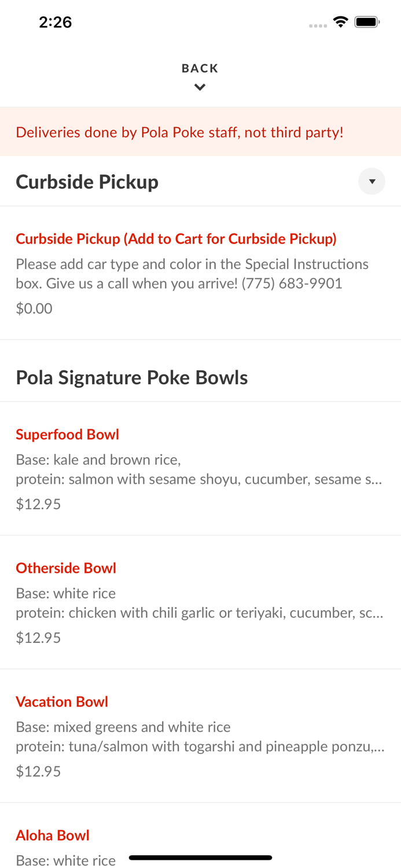
Task: Tap the home indicator bar at bottom
Action: pos(200,857)
